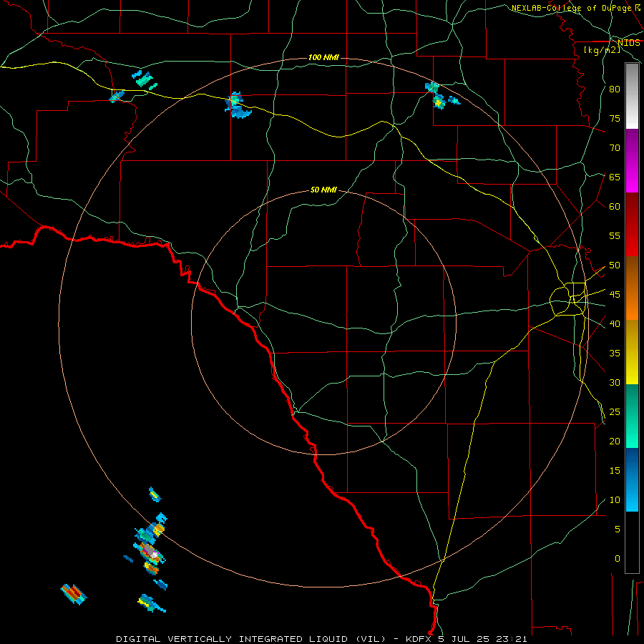Select the 80 value on the scale
Screen dimensions: 644x644
click(615, 89)
